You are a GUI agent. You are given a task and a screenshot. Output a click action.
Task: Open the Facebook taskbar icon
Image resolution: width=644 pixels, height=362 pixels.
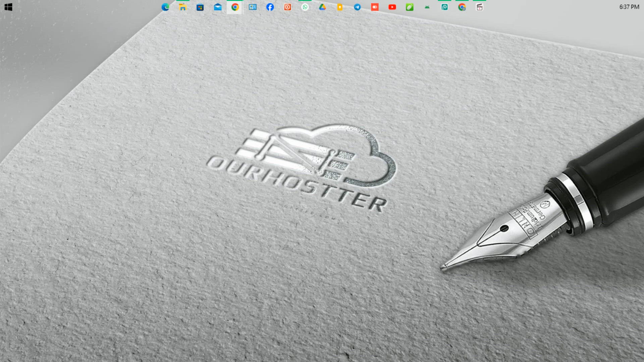point(270,7)
